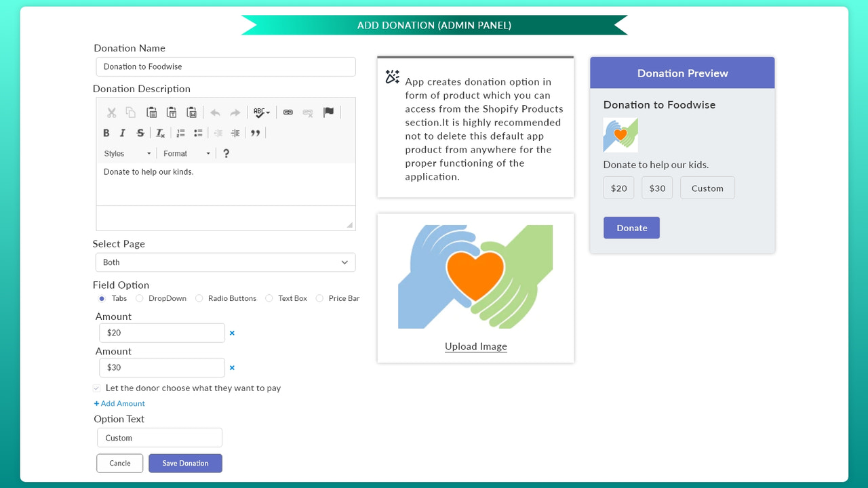Click the Donation Name input field
Image resolution: width=868 pixels, height=488 pixels.
(225, 66)
